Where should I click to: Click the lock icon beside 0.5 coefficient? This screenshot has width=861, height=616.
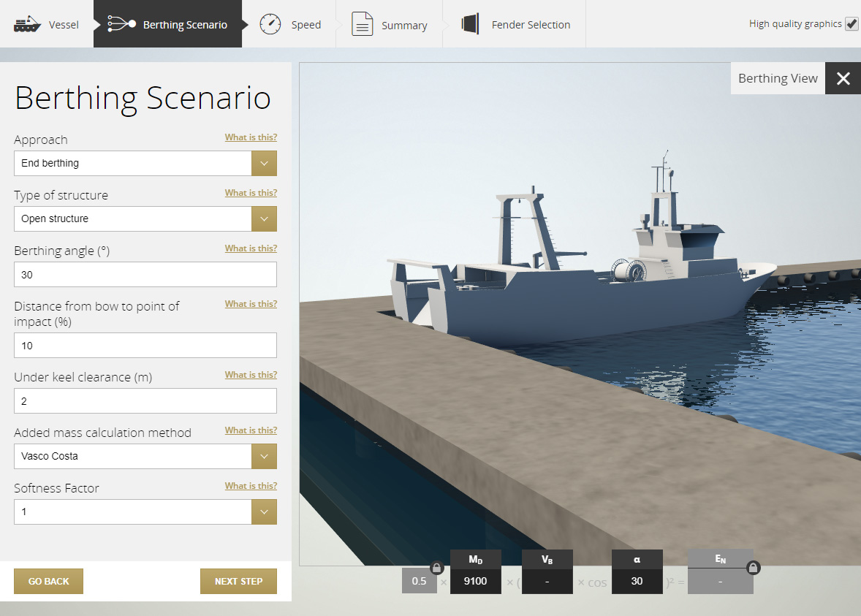pos(436,568)
